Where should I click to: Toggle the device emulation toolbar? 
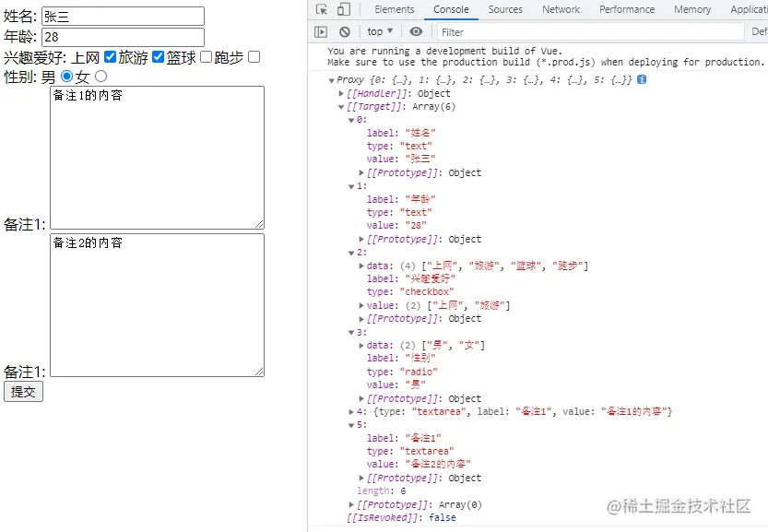tap(346, 9)
